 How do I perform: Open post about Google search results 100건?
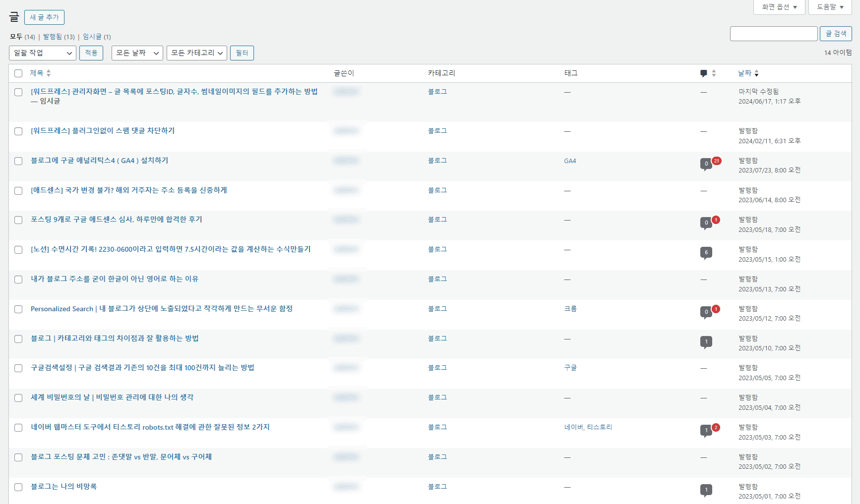tap(142, 368)
